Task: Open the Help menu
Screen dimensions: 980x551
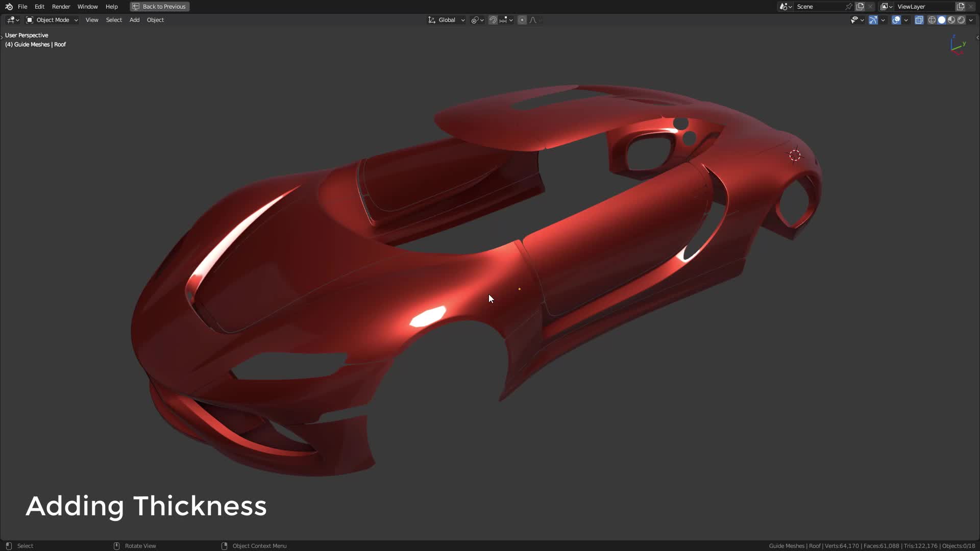Action: (x=111, y=7)
